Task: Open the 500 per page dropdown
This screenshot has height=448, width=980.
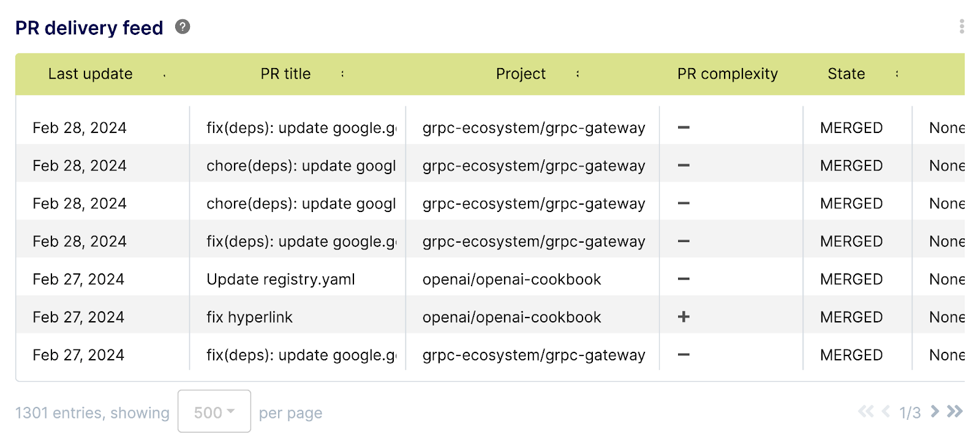Action: (214, 412)
